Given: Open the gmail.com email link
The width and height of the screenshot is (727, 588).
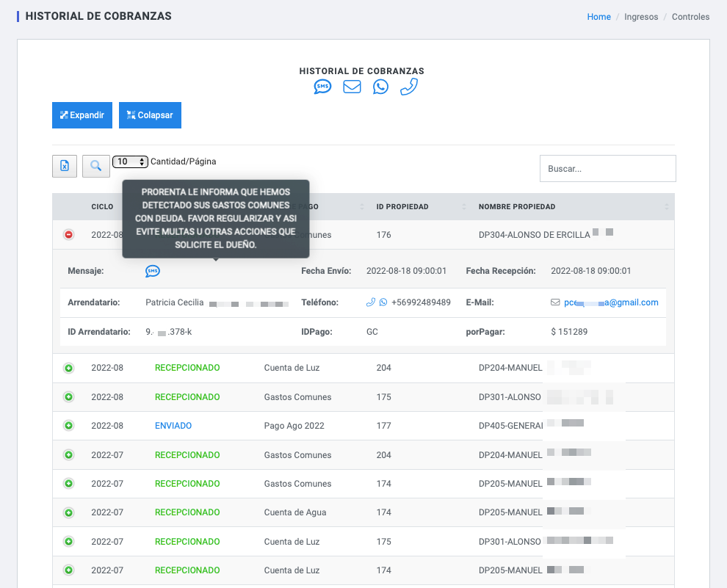Looking at the screenshot, I should coord(611,302).
